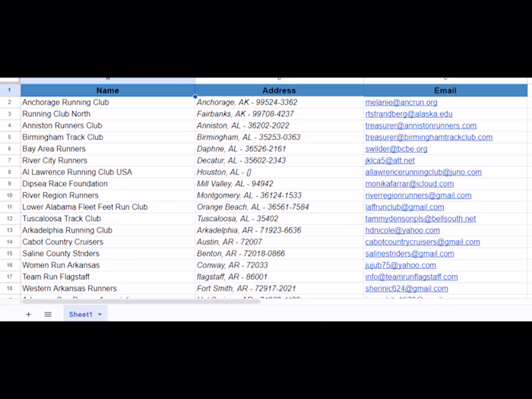532x399 pixels.
Task: Select address Anchorage, AK - 99524-3362
Action: point(279,102)
